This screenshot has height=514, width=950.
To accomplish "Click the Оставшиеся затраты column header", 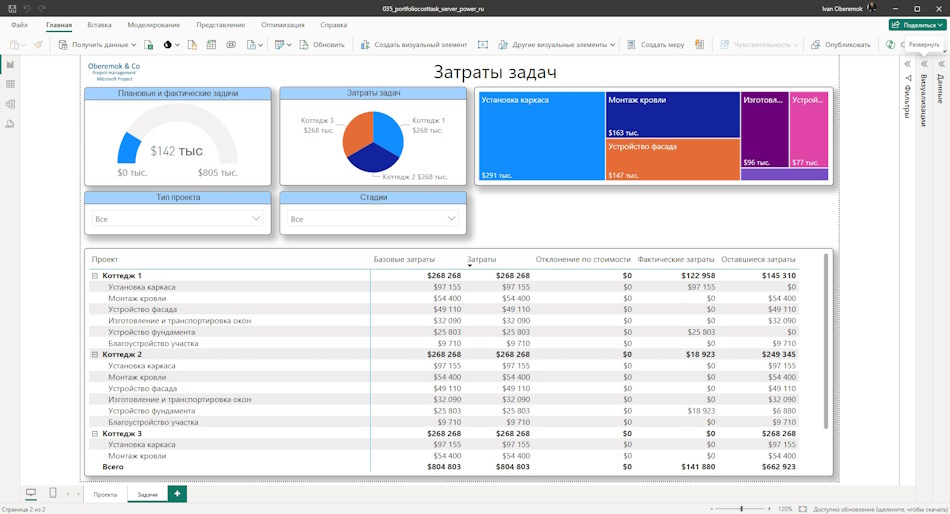I will (758, 259).
